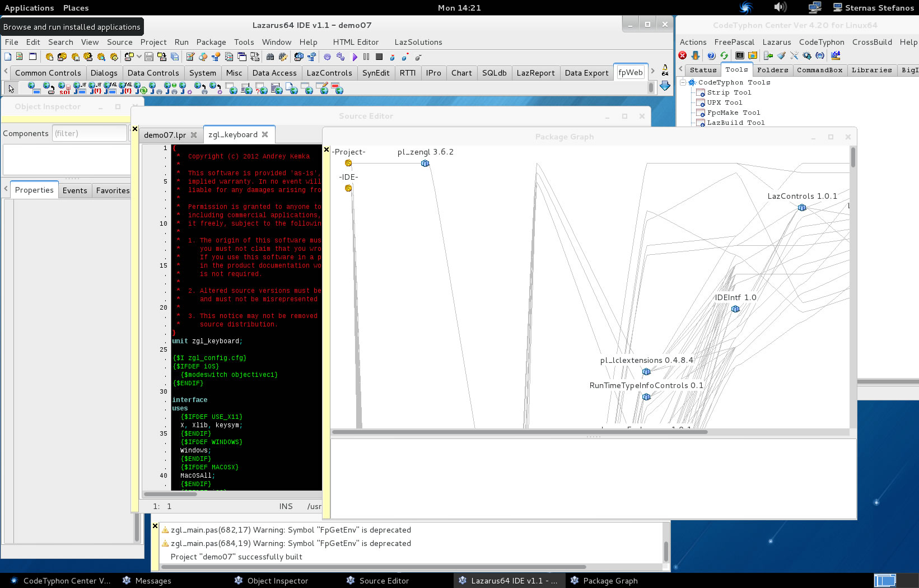Click the Package Graph vertical scrollbar
Image resolution: width=919 pixels, height=588 pixels.
coord(853,157)
